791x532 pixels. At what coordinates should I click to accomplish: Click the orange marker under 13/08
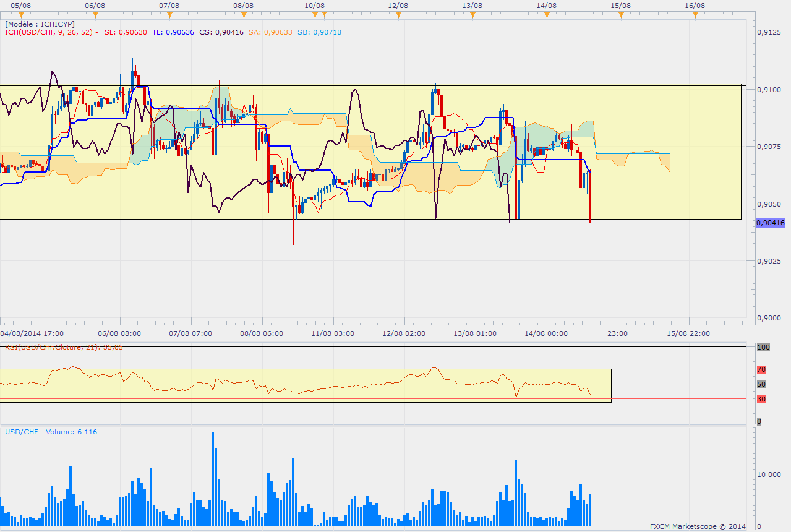coord(472,15)
